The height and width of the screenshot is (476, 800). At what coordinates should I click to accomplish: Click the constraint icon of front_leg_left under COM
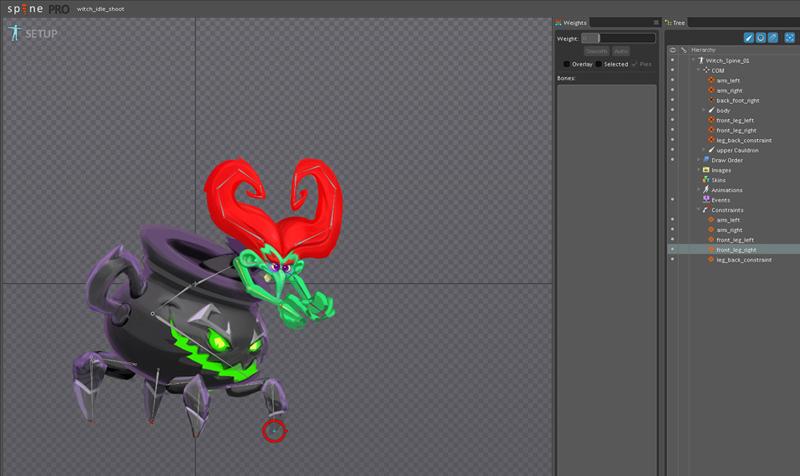click(711, 120)
